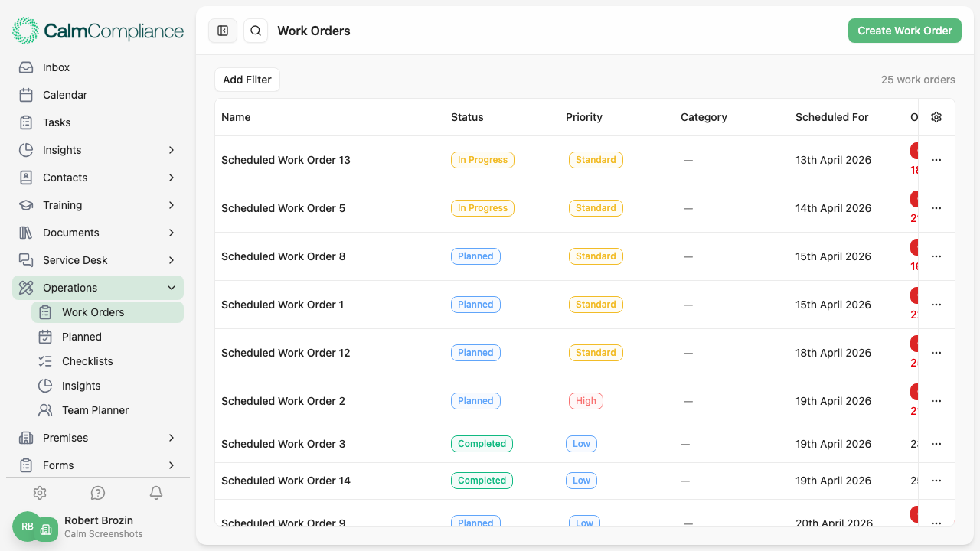Click the Training graduation cap icon
Viewport: 980px width, 551px height.
tap(26, 205)
